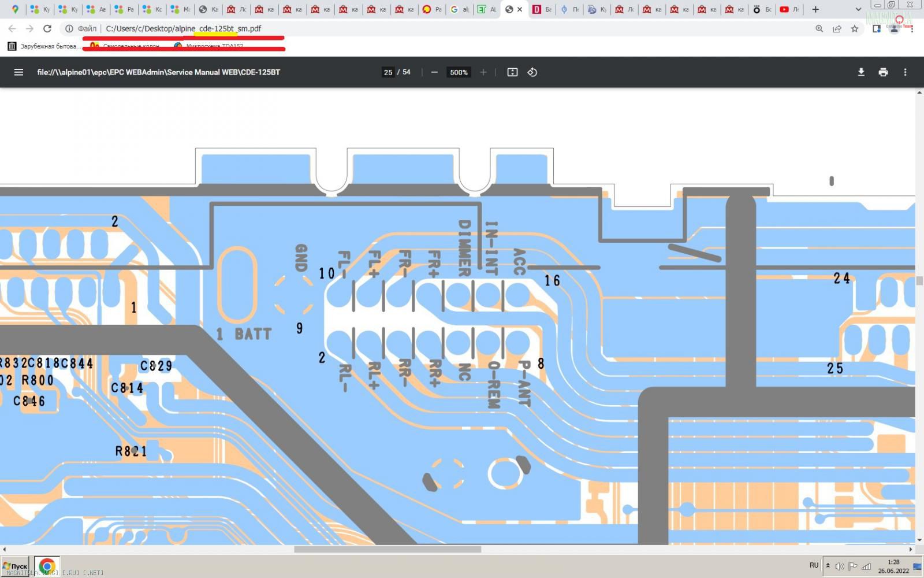This screenshot has height=578, width=924.
Task: Reload the current page
Action: 47,28
